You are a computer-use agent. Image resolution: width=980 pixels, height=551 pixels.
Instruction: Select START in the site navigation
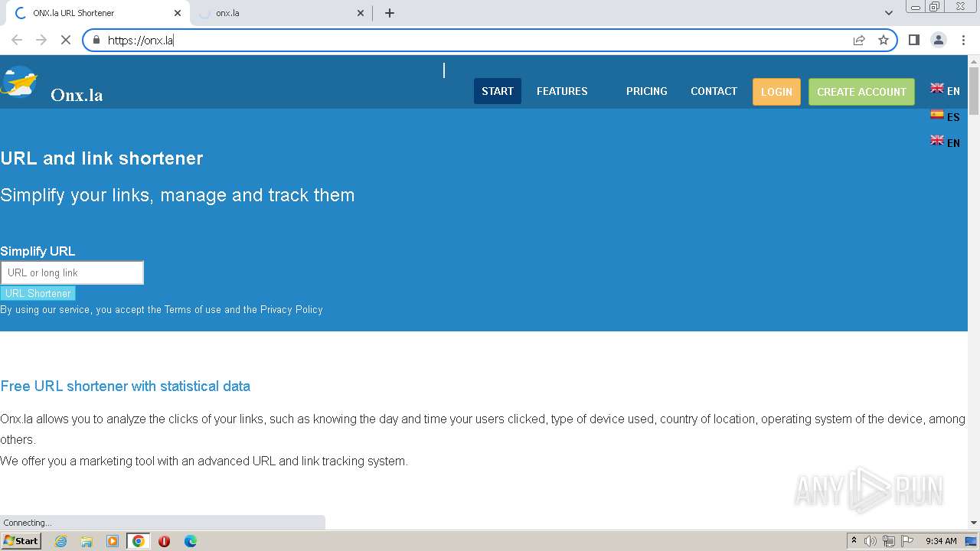(498, 91)
